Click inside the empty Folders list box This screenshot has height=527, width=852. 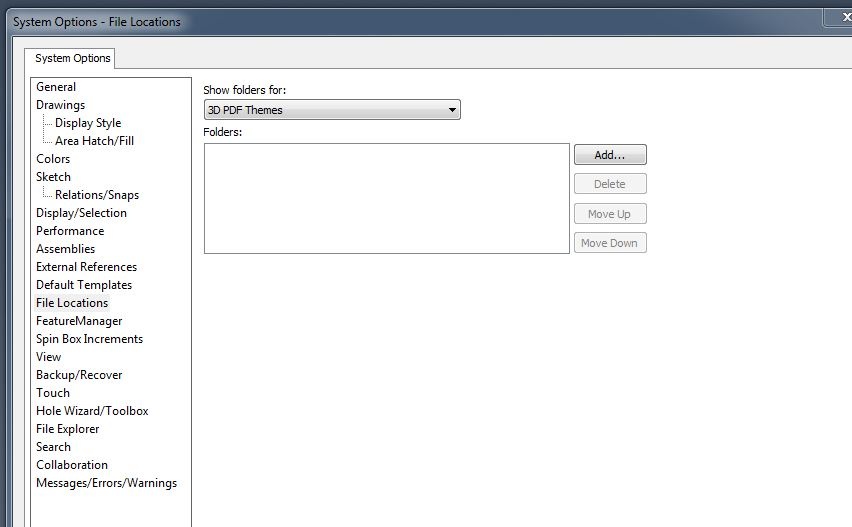click(x=387, y=198)
